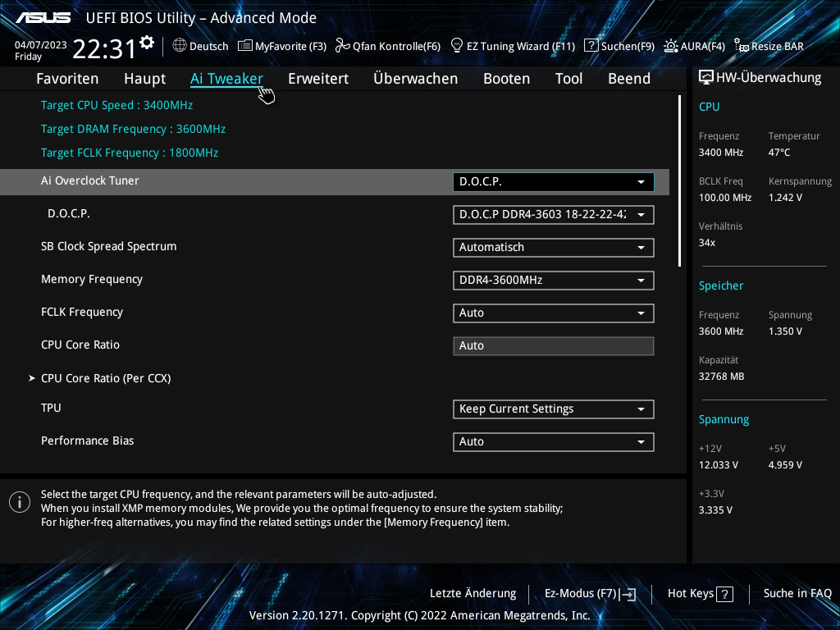Switch to the Erweitert tab
840x630 pixels.
point(318,79)
